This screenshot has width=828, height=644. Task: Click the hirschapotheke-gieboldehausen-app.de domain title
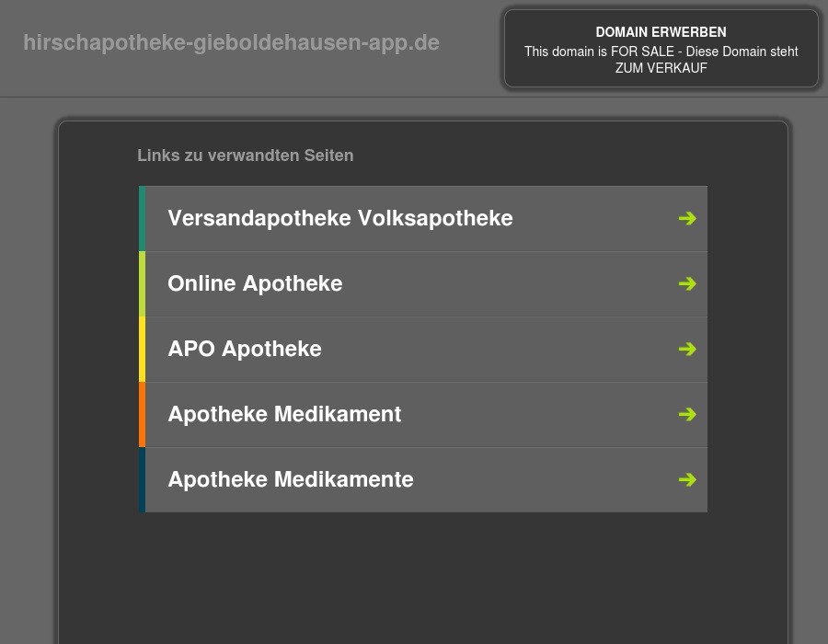click(x=231, y=42)
